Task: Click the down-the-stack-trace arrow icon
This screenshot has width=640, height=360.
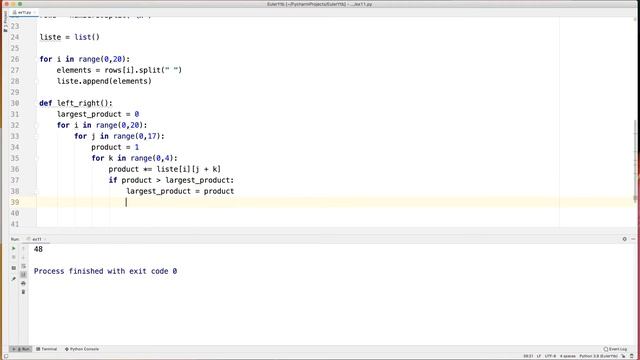Action: (23, 257)
